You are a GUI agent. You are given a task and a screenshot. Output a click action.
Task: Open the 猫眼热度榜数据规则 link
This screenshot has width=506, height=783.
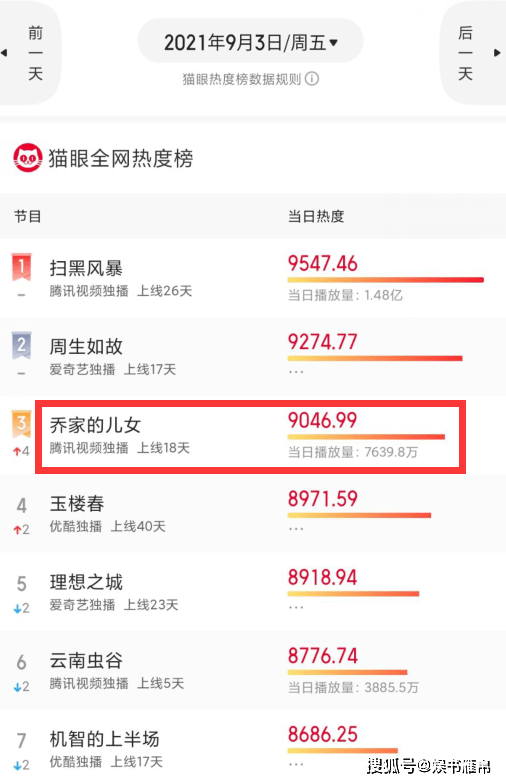pyautogui.click(x=242, y=79)
